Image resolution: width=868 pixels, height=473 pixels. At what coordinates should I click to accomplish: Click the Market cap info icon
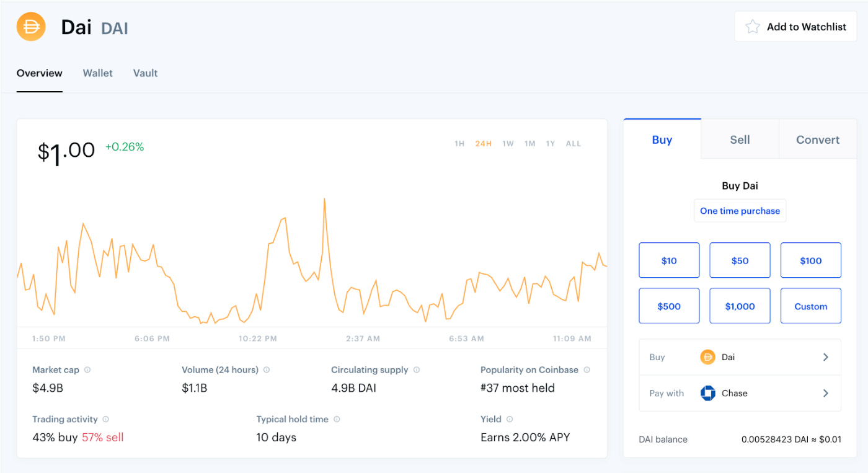pos(87,369)
